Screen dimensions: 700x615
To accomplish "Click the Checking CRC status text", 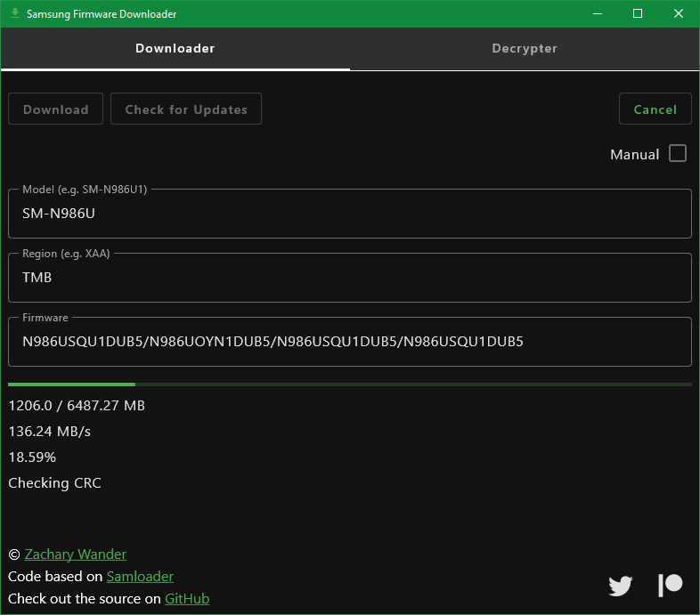I will pos(54,483).
